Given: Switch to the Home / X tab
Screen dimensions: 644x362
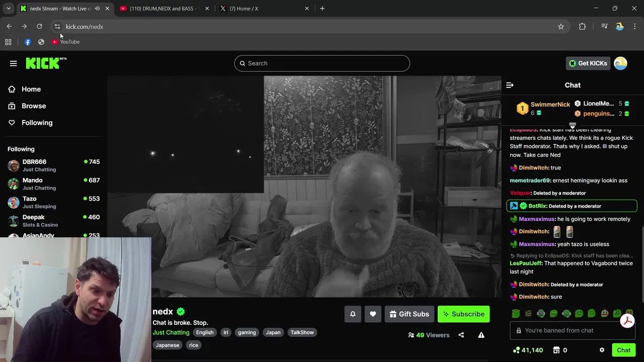Looking at the screenshot, I should (264, 9).
